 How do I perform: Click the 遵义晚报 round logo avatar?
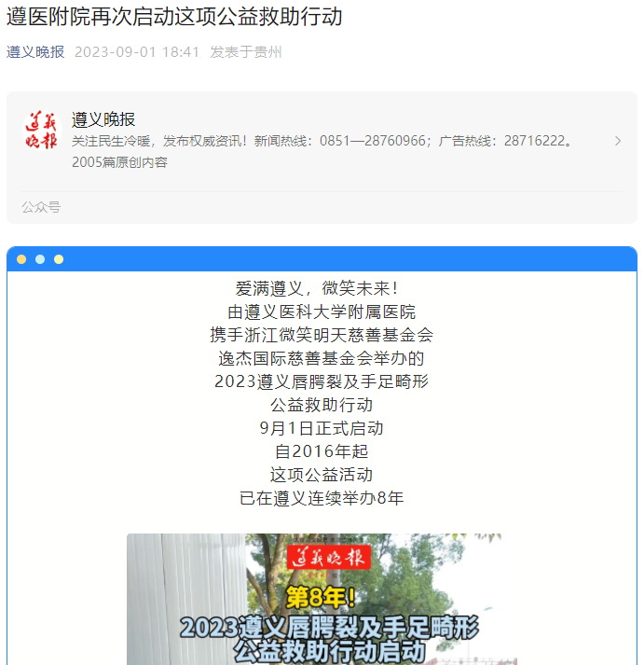click(x=42, y=131)
